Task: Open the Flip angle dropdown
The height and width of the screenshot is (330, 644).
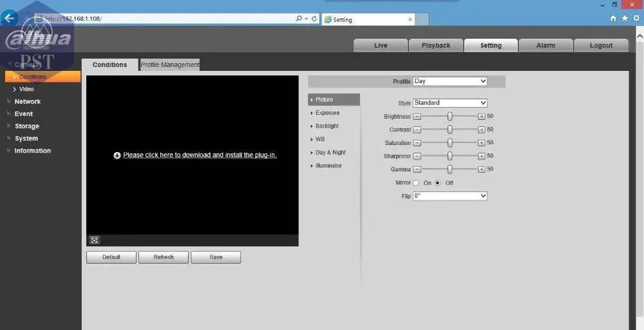Action: (x=450, y=196)
